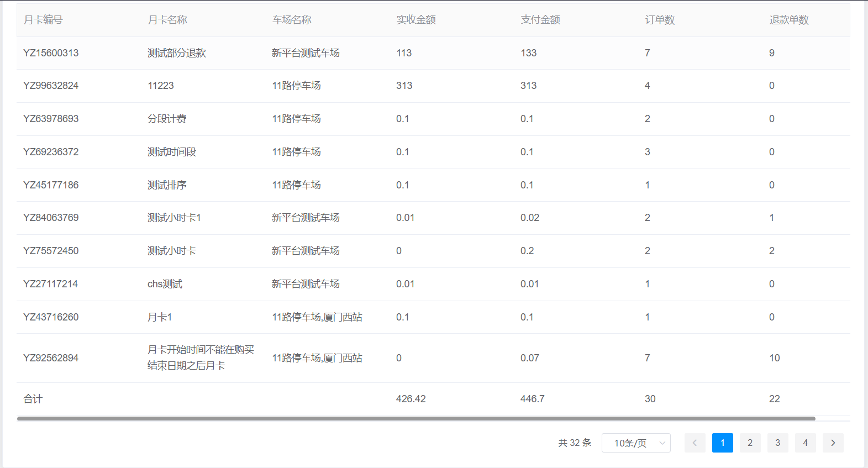Select row YZ15600313
The image size is (868, 468).
[51, 53]
